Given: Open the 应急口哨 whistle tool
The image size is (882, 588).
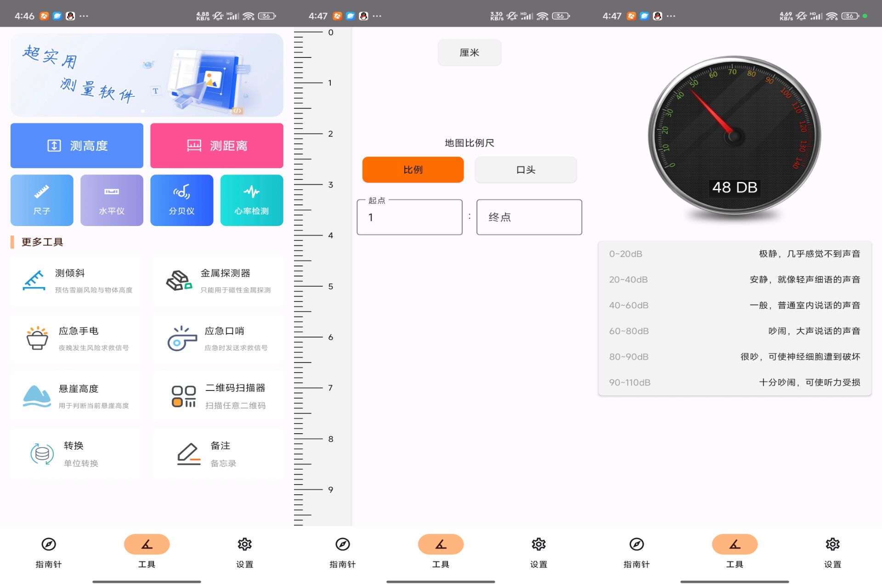Looking at the screenshot, I should [218, 339].
